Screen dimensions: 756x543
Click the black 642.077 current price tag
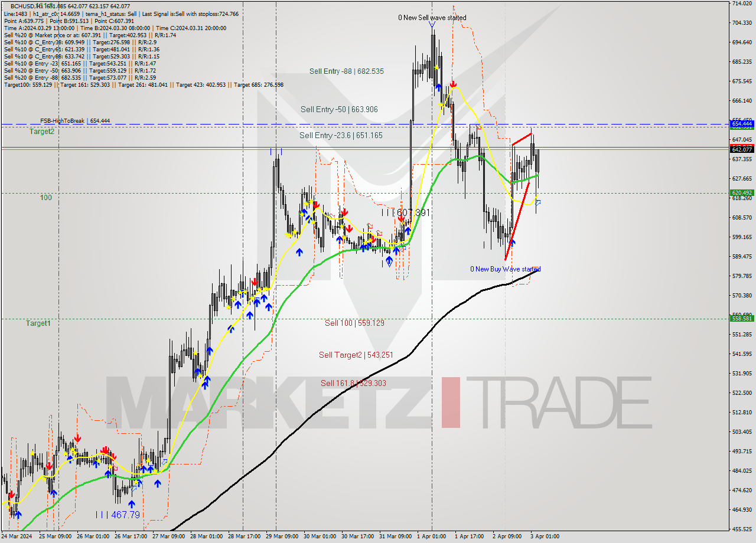742,149
